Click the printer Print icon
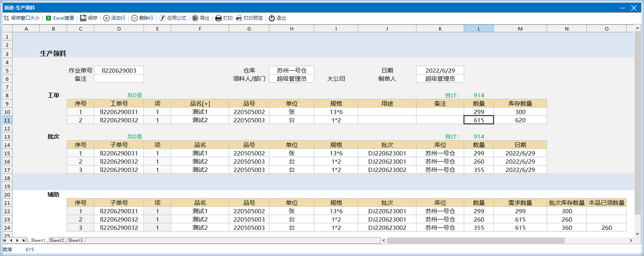 tap(218, 18)
